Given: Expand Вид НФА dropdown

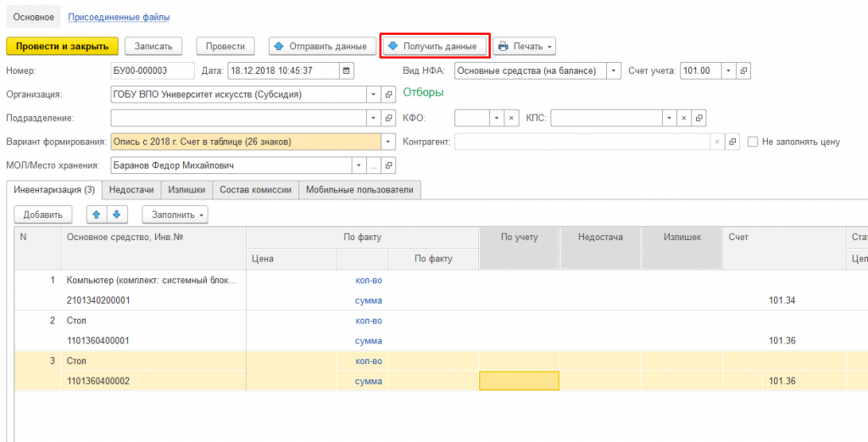Looking at the screenshot, I should pyautogui.click(x=614, y=71).
